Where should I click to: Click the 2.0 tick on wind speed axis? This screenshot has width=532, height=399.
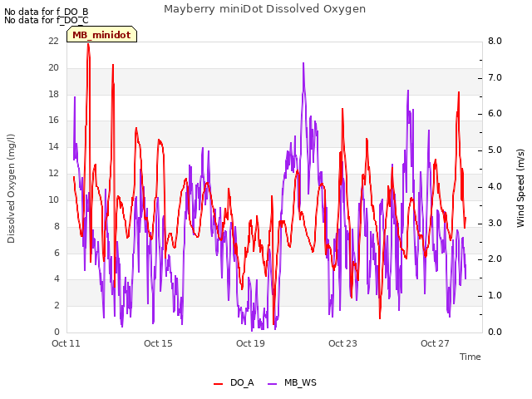[x=495, y=259]
